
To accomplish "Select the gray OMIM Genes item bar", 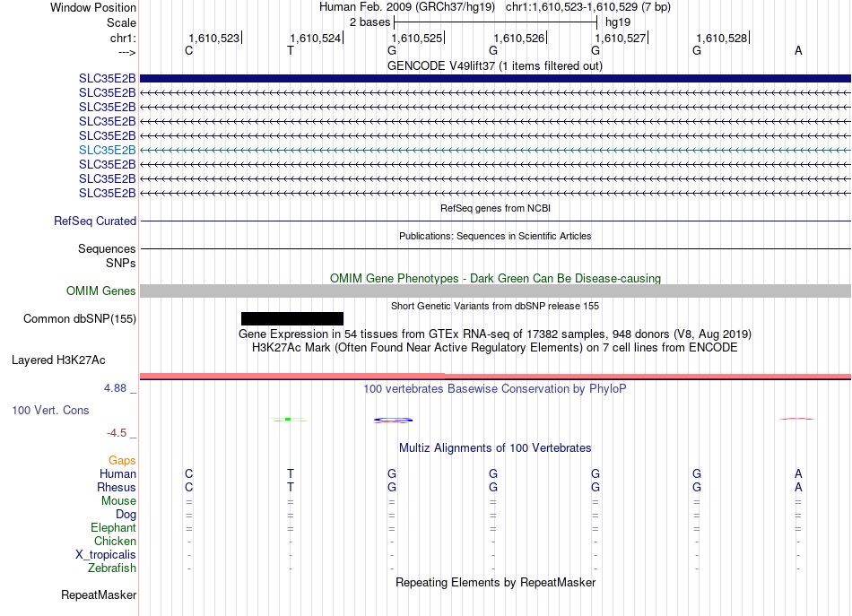I will (495, 291).
